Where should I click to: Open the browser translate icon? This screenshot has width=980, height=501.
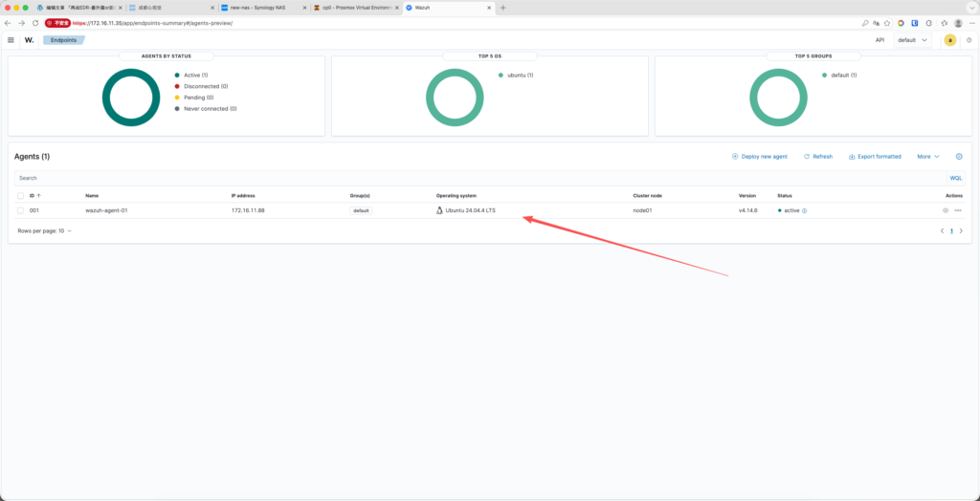tap(877, 23)
